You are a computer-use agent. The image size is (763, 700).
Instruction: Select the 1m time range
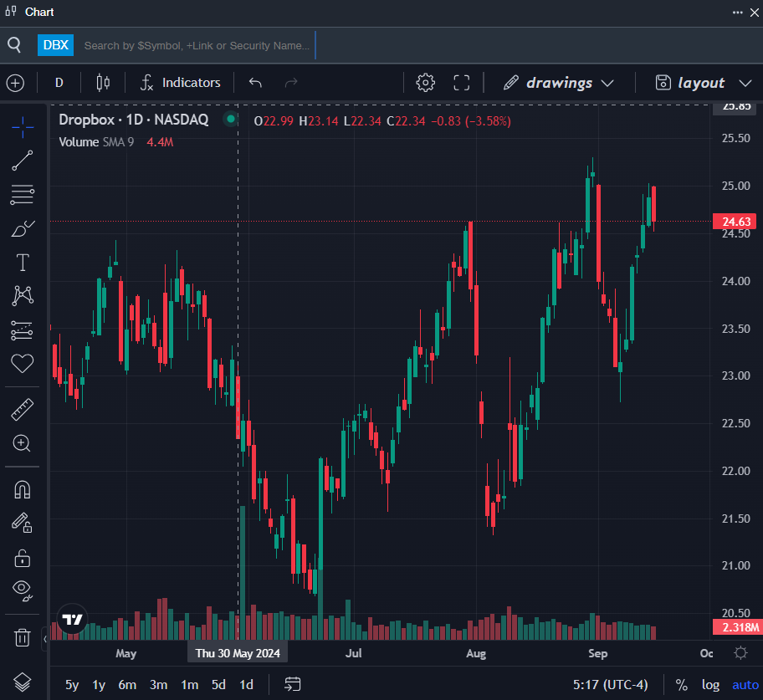coord(190,685)
